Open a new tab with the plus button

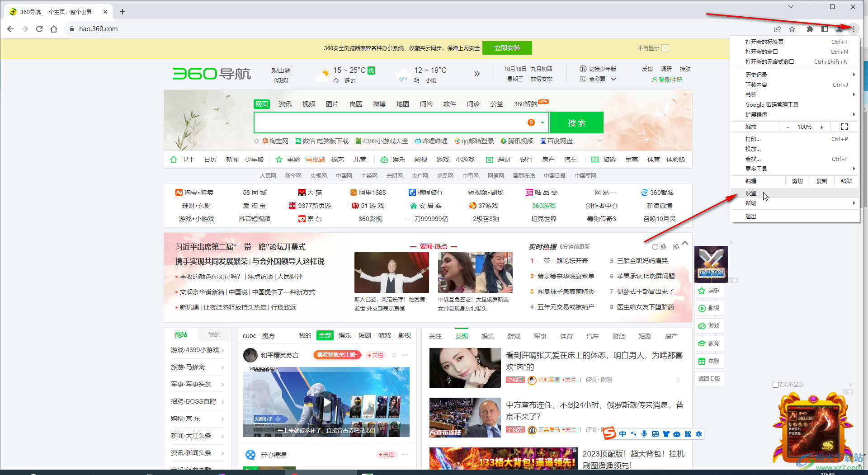tap(123, 12)
